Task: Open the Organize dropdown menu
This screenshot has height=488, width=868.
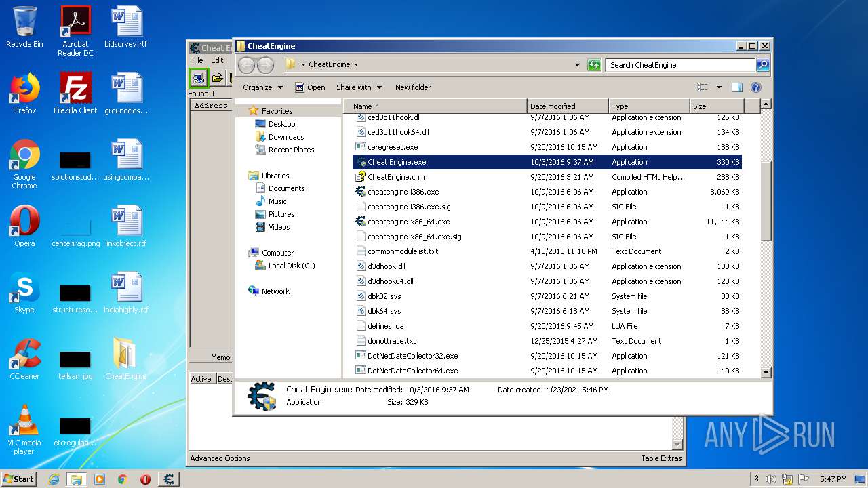Action: 262,87
